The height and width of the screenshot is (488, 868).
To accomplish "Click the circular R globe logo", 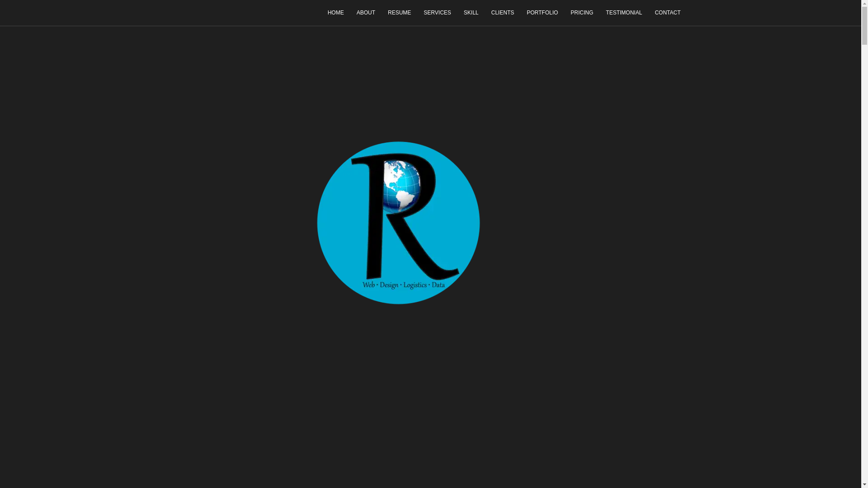I will point(398,223).
